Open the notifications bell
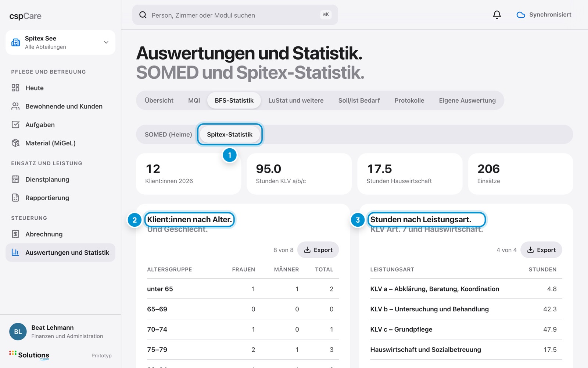Screen dimensions: 588x368 pos(497,15)
